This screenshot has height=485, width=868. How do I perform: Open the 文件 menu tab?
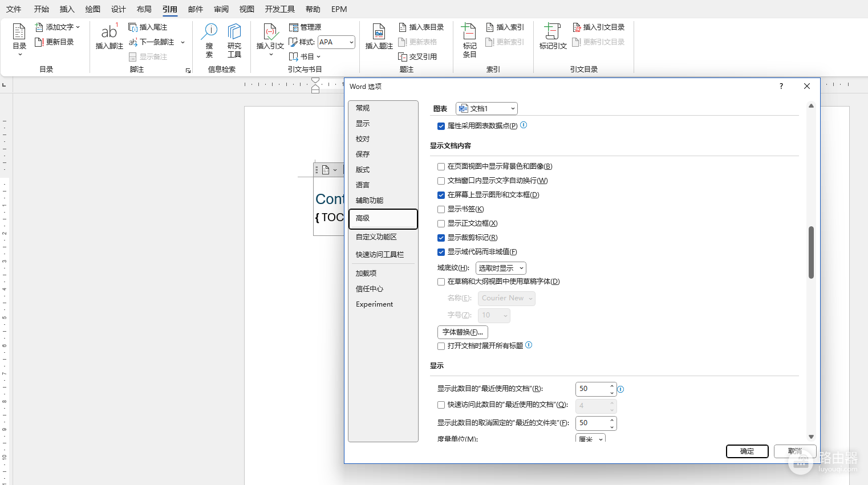pyautogui.click(x=14, y=9)
